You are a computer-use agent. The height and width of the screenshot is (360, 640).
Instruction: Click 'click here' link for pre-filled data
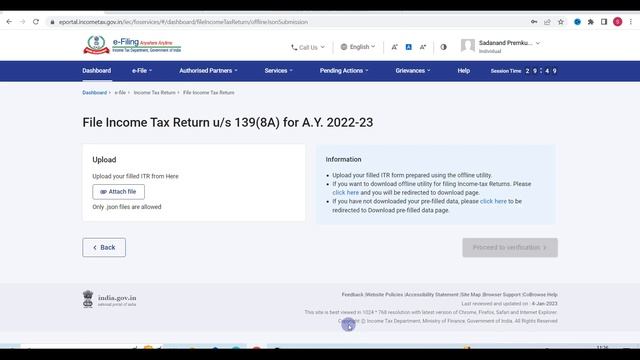(493, 201)
